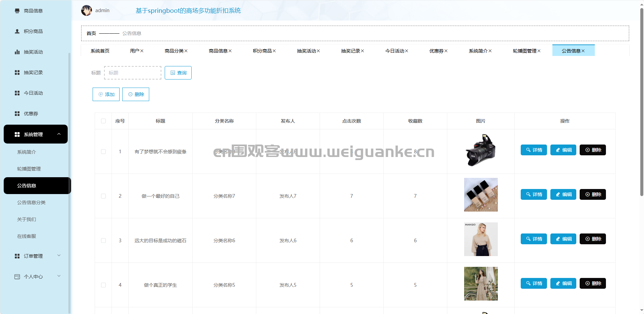Click the admin user avatar
644x314 pixels.
[87, 10]
